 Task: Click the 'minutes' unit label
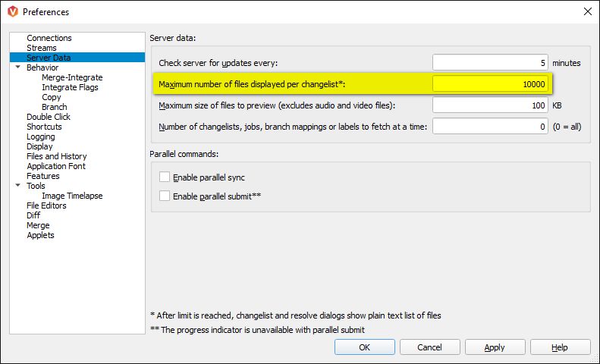click(567, 63)
